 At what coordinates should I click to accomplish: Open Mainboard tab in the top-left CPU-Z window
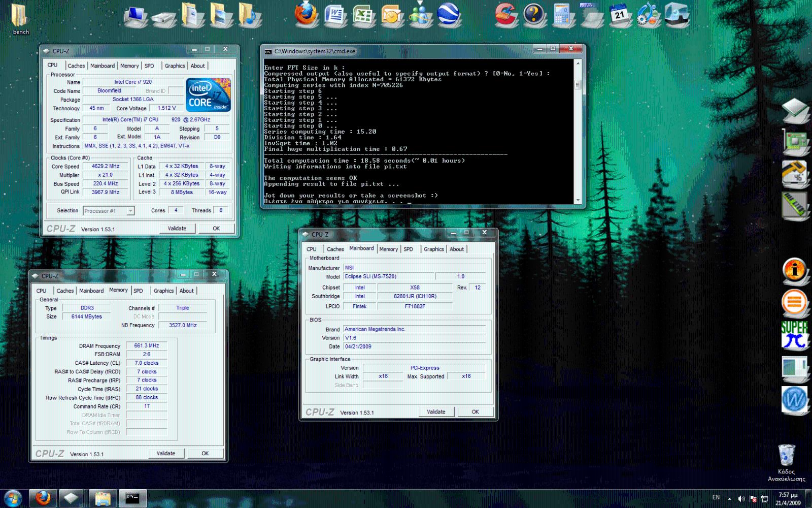(x=103, y=66)
